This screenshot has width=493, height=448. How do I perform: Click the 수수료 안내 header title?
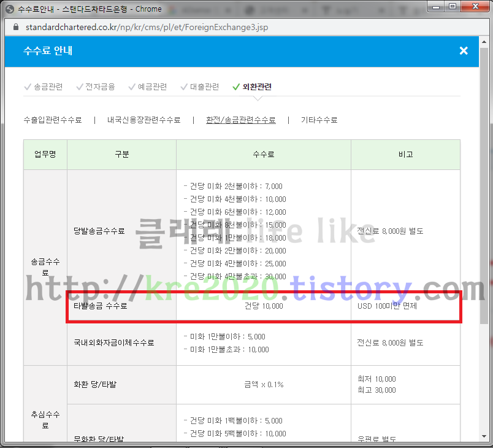pos(48,51)
